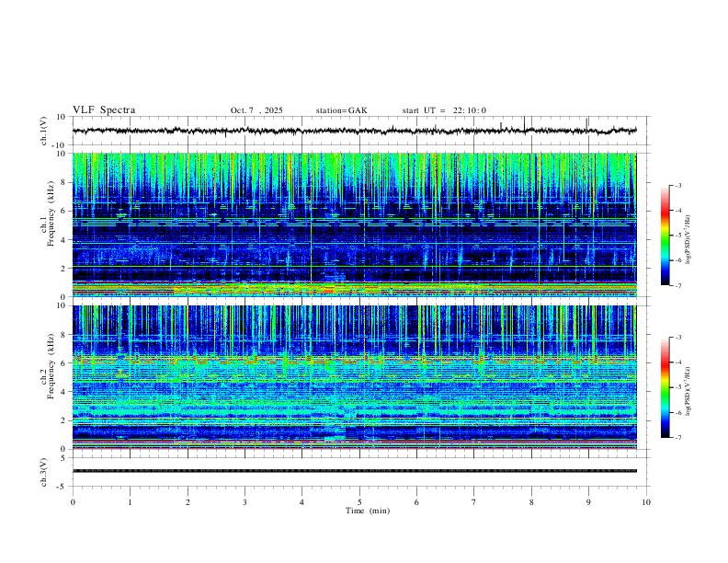Click the "station=GAK" header label

(x=341, y=110)
